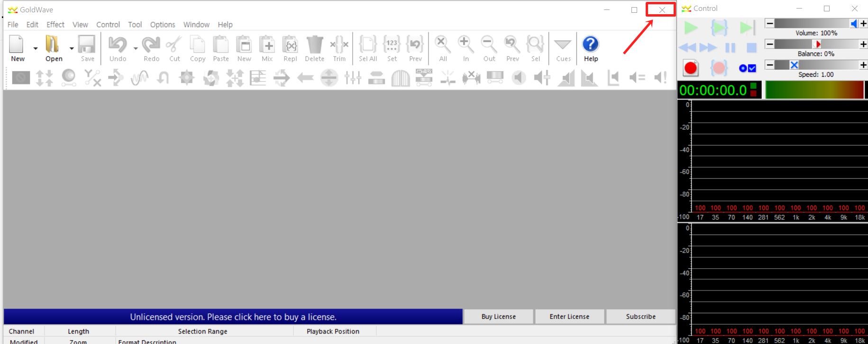
Task: Decrease volume with the minus button
Action: pos(770,23)
